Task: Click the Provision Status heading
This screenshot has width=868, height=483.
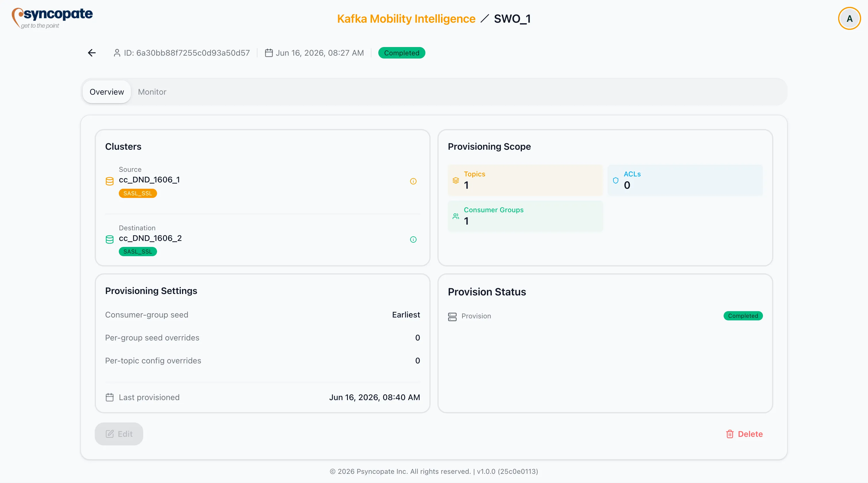Action: click(x=487, y=292)
